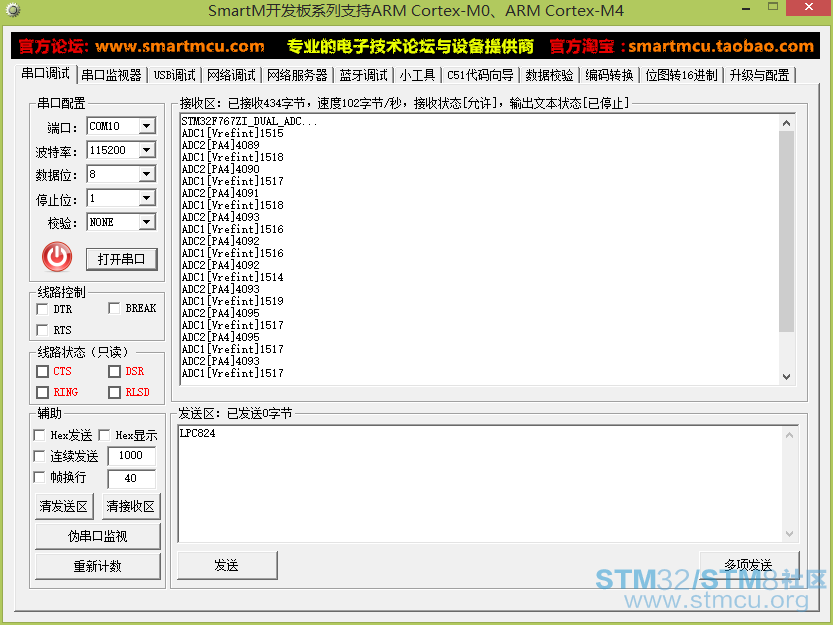Open the 波特率 115200 dropdown
833x625 pixels.
tap(147, 150)
